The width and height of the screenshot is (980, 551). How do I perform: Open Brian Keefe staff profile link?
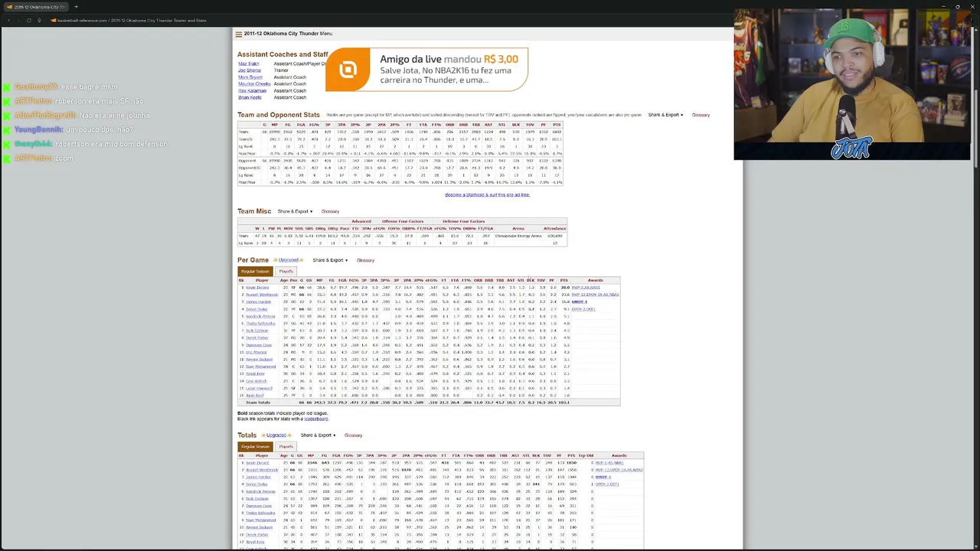click(x=250, y=98)
